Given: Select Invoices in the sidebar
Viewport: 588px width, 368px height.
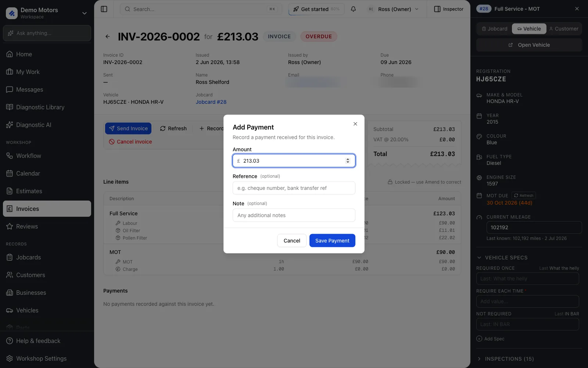Looking at the screenshot, I should [x=47, y=209].
